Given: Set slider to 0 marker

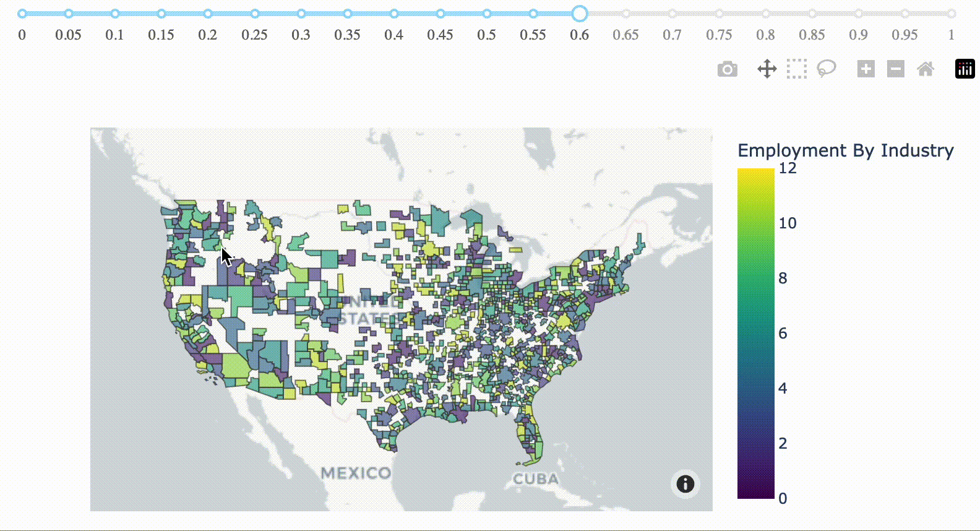Looking at the screenshot, I should (22, 14).
